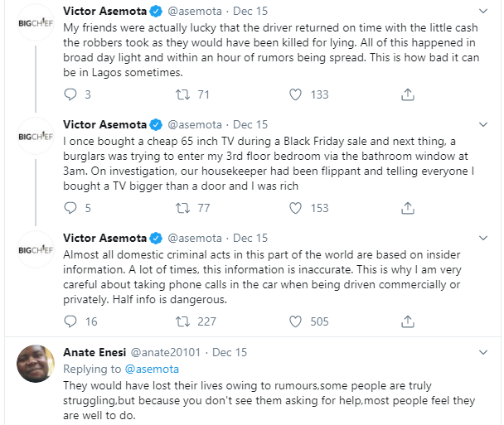Reply to the 65 inch TV tweet
This screenshot has width=504, height=425.
click(70, 208)
